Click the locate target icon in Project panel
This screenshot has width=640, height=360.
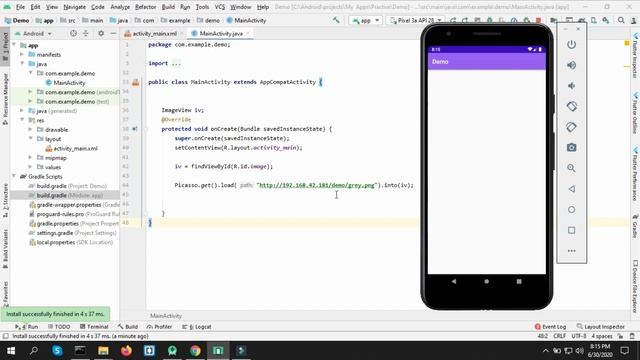coord(73,33)
